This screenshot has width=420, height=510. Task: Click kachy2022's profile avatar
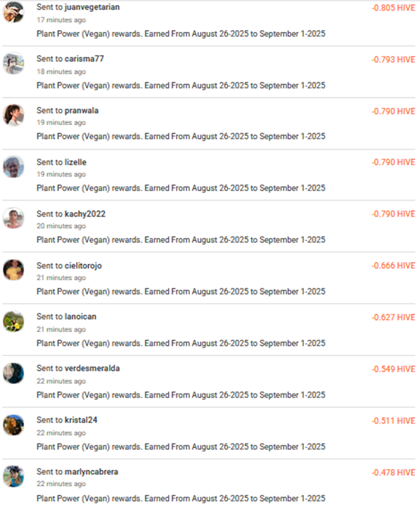(x=13, y=218)
